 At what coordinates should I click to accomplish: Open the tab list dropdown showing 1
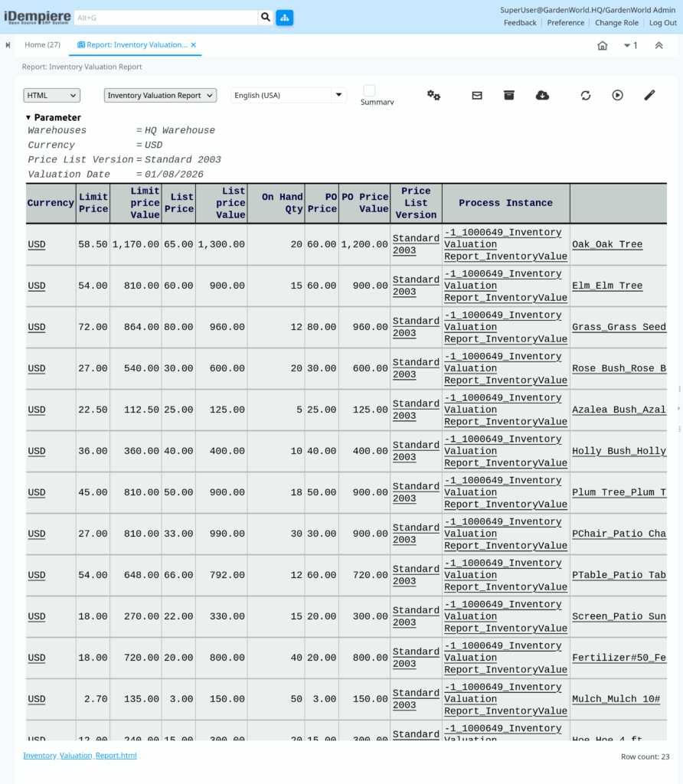click(630, 45)
